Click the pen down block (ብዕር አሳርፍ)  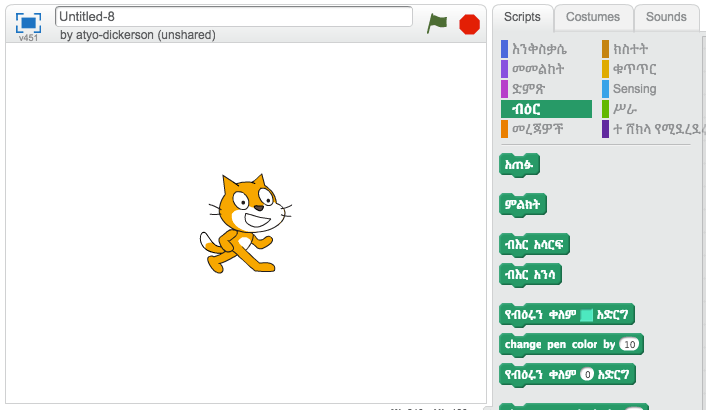pos(534,245)
